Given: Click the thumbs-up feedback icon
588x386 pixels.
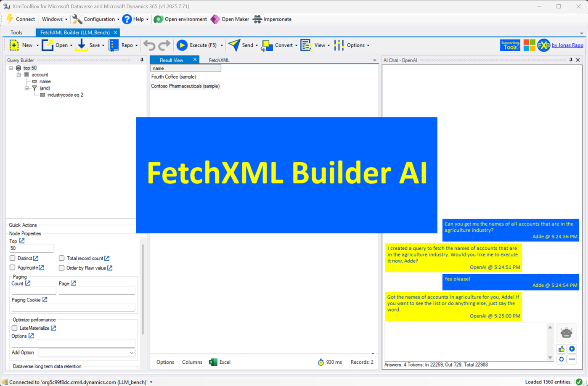Looking at the screenshot, I should tap(562, 349).
